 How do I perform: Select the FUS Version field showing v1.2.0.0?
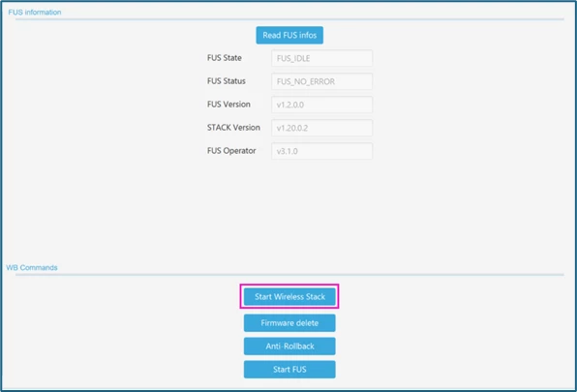tap(322, 105)
